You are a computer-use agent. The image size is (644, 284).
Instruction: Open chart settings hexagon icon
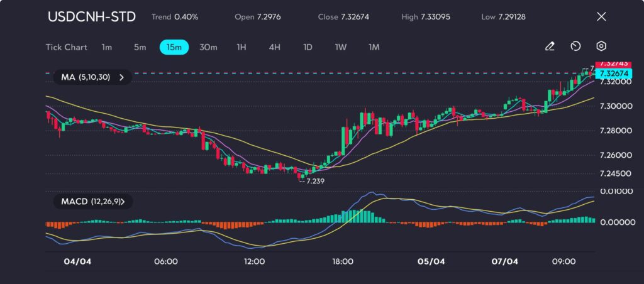click(601, 46)
